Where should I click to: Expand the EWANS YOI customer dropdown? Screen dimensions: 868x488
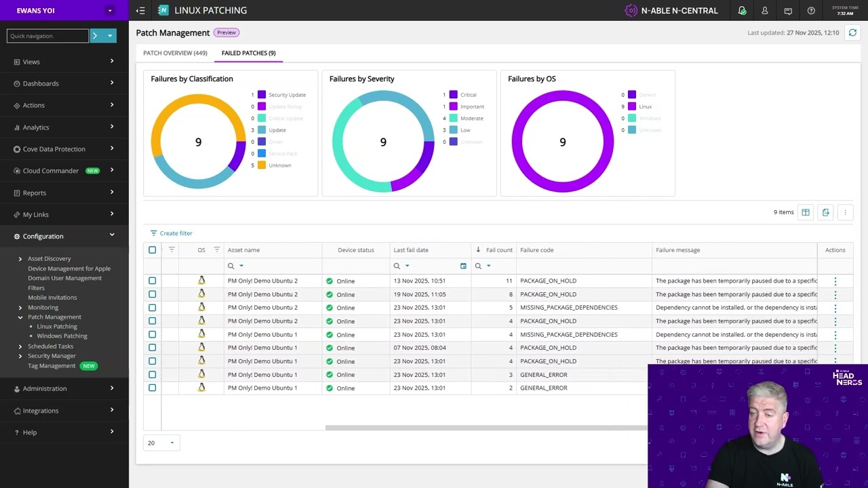110,10
